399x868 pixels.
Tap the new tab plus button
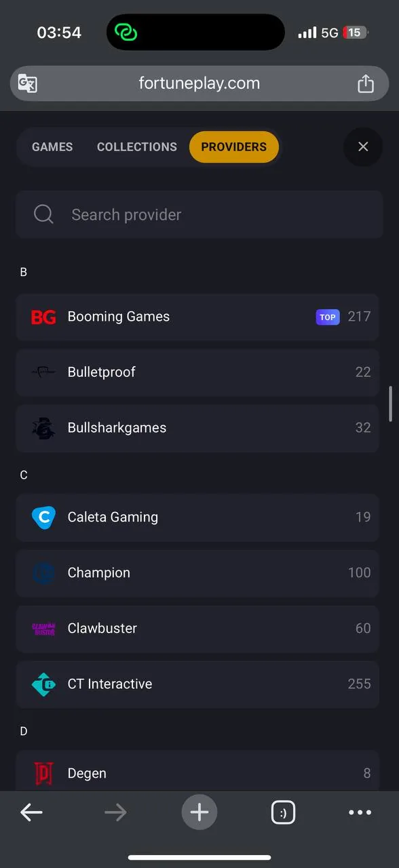199,812
